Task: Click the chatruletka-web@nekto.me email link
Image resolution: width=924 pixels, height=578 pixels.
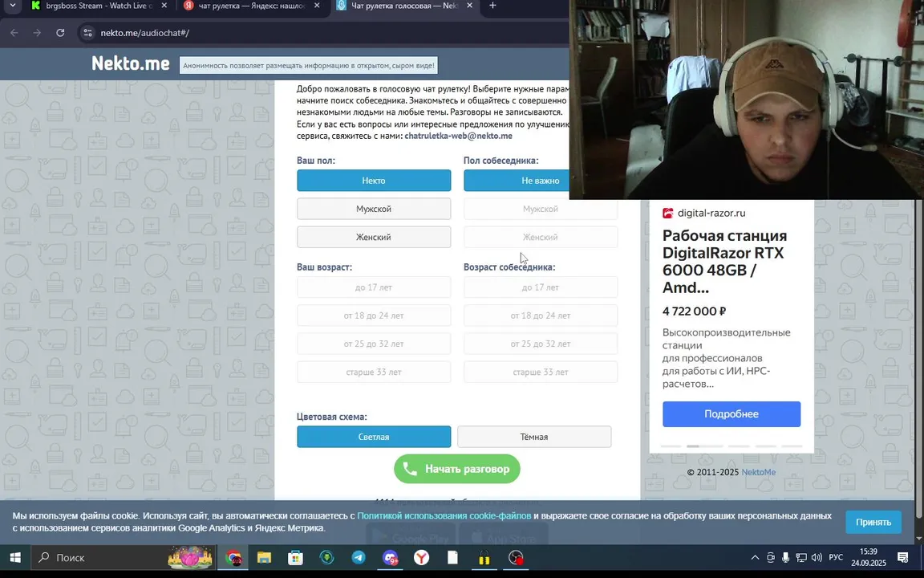Action: 458,136
